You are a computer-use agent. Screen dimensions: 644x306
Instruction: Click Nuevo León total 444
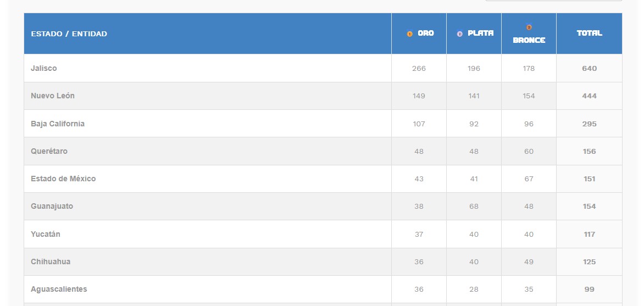point(590,96)
